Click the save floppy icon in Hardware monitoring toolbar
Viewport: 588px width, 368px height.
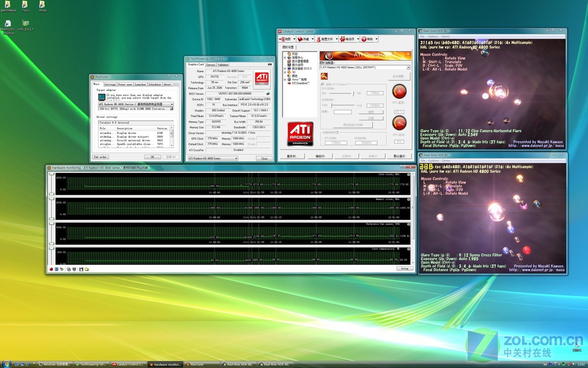(x=81, y=269)
